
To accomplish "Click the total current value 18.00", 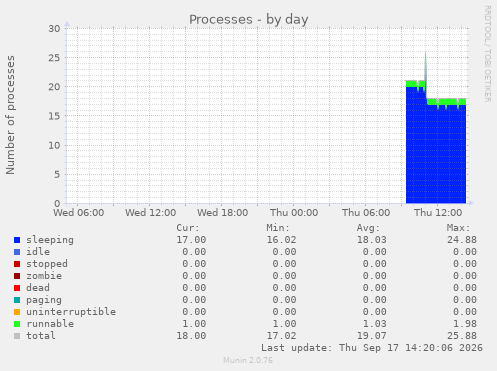I will (191, 336).
